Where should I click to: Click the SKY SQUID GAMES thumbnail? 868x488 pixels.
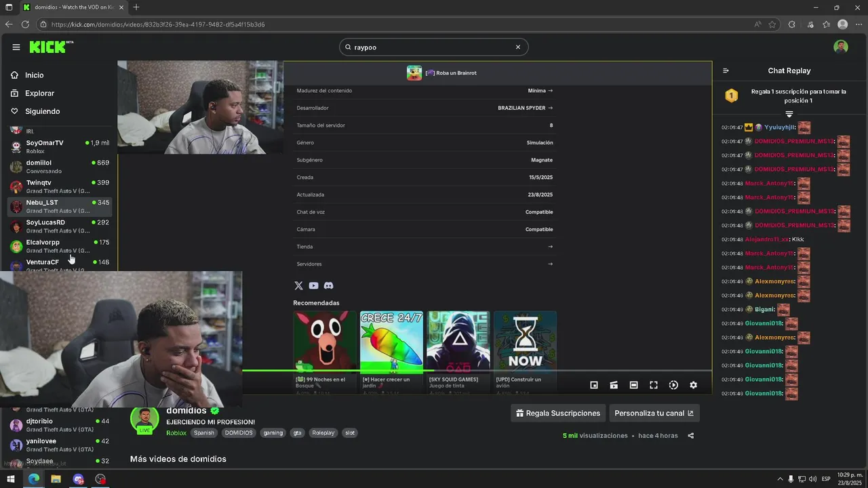[x=458, y=342]
